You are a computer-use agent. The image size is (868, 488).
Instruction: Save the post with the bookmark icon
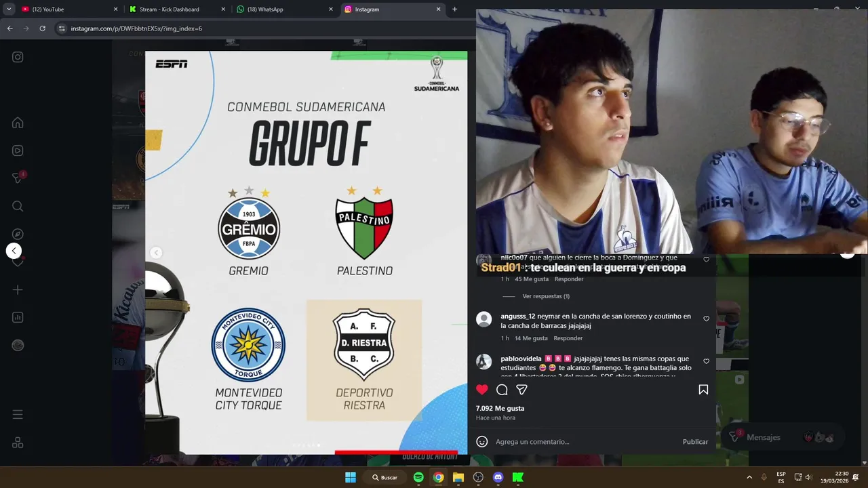coord(703,390)
